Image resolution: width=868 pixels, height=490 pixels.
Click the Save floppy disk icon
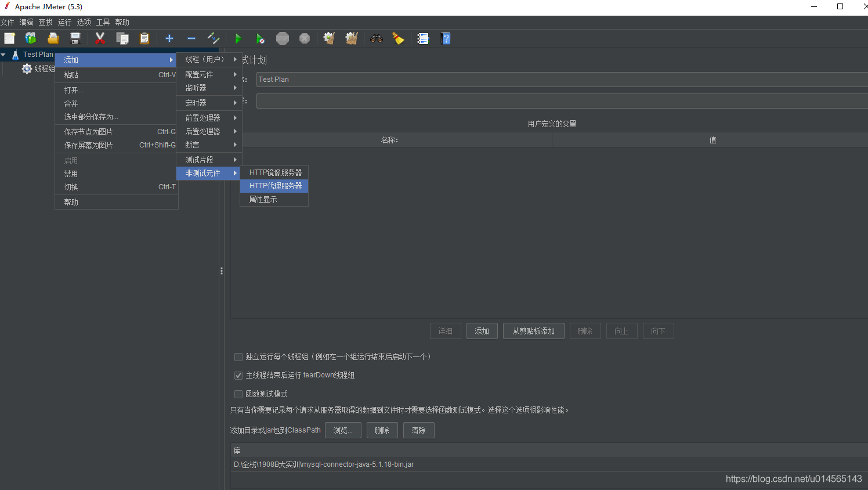tap(75, 38)
